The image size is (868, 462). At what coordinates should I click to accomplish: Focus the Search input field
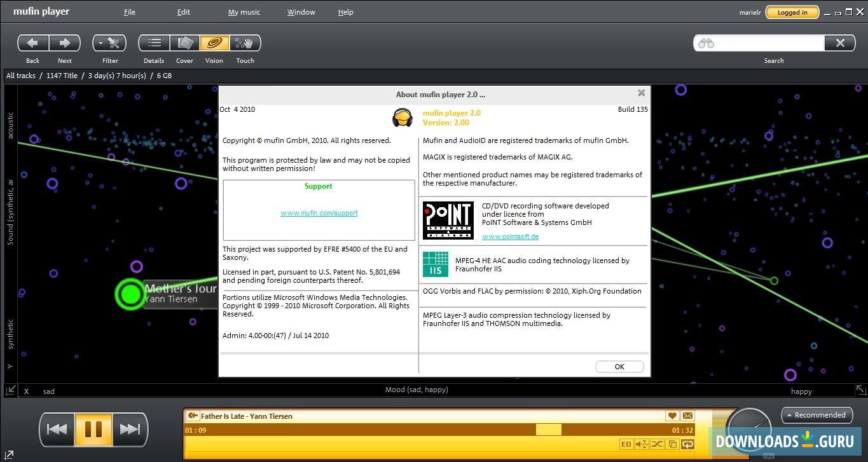pos(760,43)
